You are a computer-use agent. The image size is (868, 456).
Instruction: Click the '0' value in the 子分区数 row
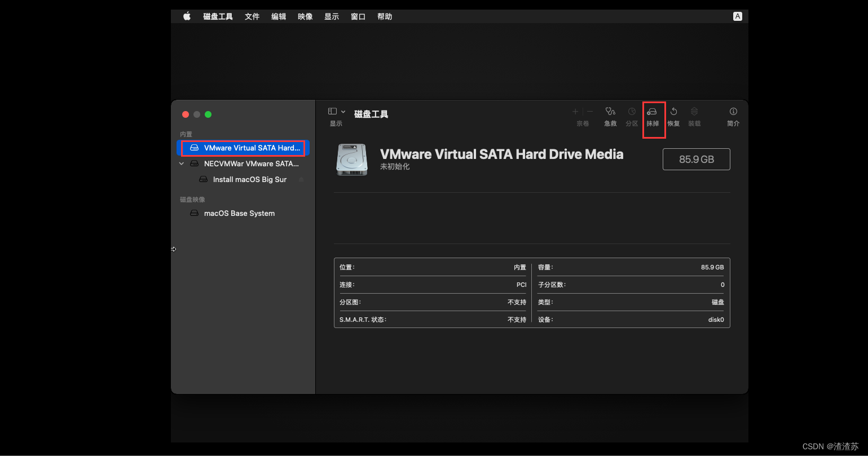722,285
